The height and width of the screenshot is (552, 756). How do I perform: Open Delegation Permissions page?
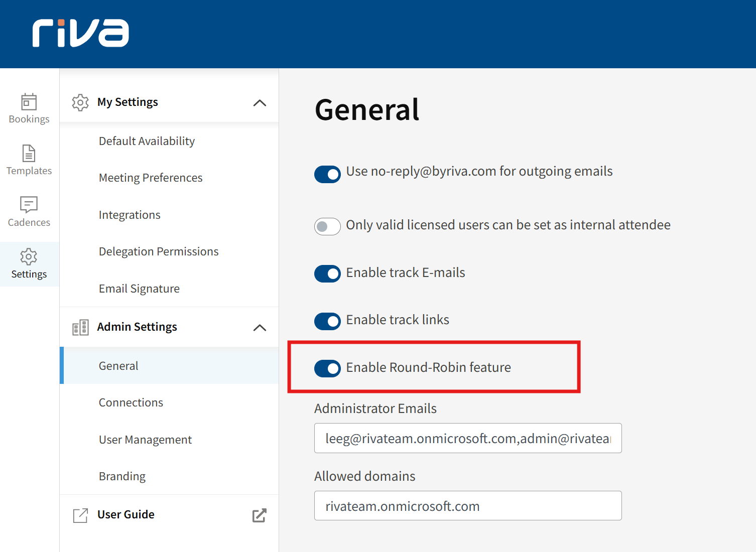pyautogui.click(x=159, y=251)
